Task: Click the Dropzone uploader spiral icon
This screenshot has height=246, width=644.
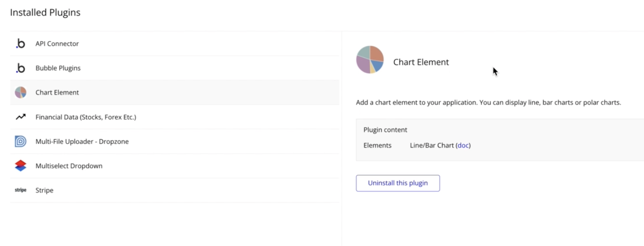Action: (x=21, y=141)
